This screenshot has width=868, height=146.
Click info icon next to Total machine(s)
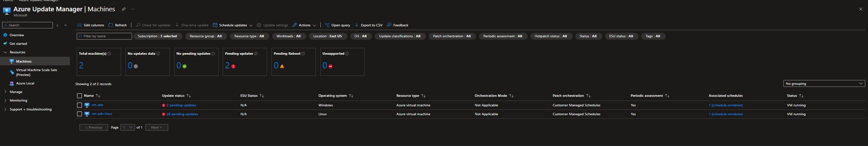click(x=109, y=54)
